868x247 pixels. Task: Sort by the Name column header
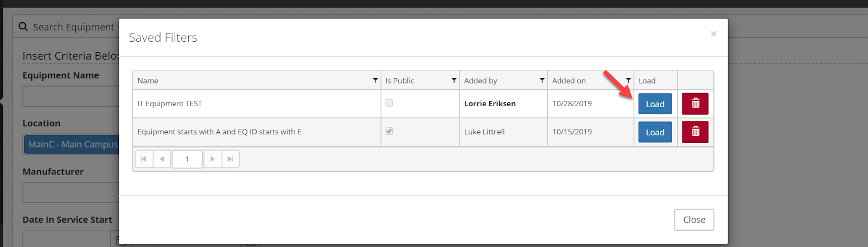[148, 81]
